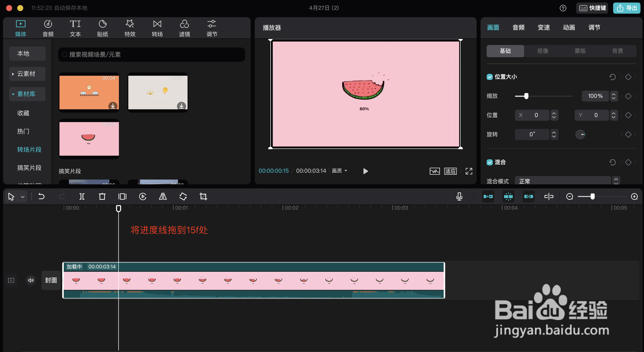Open the 转场 transitions panel
The image size is (644, 352).
point(157,28)
